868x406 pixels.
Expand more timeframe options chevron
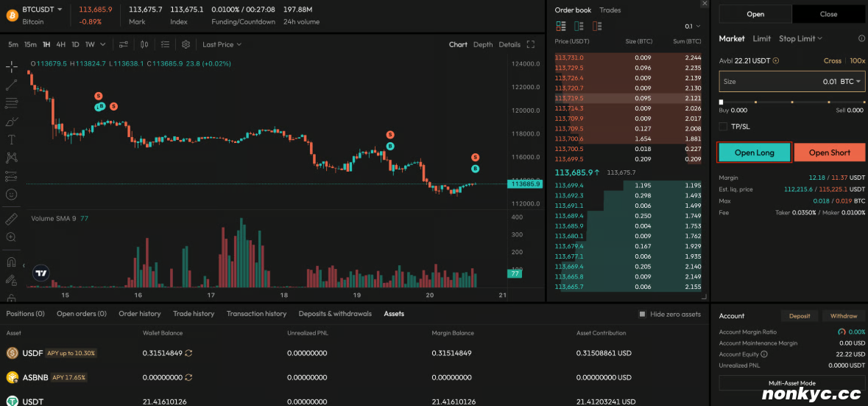coord(104,44)
